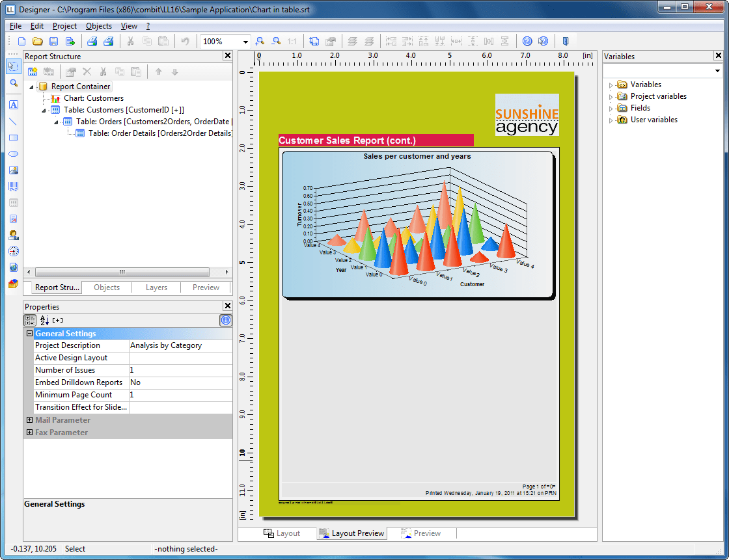Switch to the Layout view tab
Image resolution: width=729 pixels, height=560 pixels.
(x=282, y=533)
